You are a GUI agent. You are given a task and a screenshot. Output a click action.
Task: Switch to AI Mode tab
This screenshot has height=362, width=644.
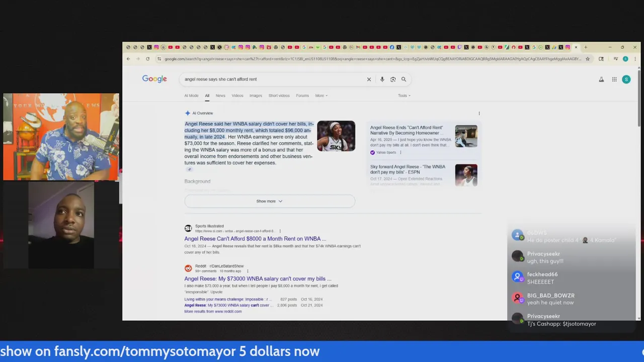(191, 96)
